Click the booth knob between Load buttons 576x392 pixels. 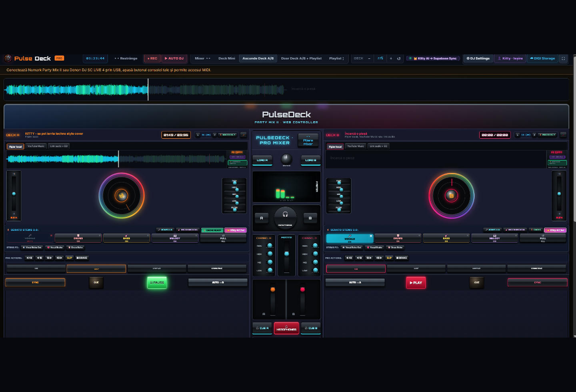point(286,159)
